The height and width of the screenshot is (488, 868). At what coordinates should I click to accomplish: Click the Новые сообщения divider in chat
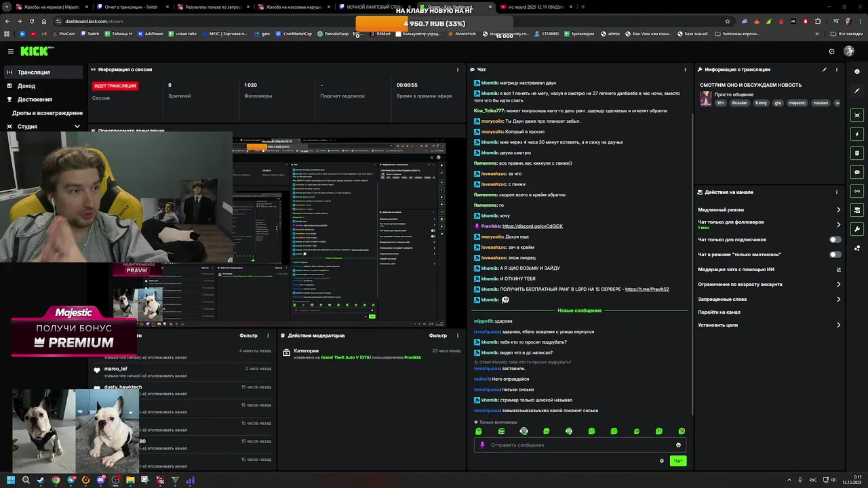[579, 310]
